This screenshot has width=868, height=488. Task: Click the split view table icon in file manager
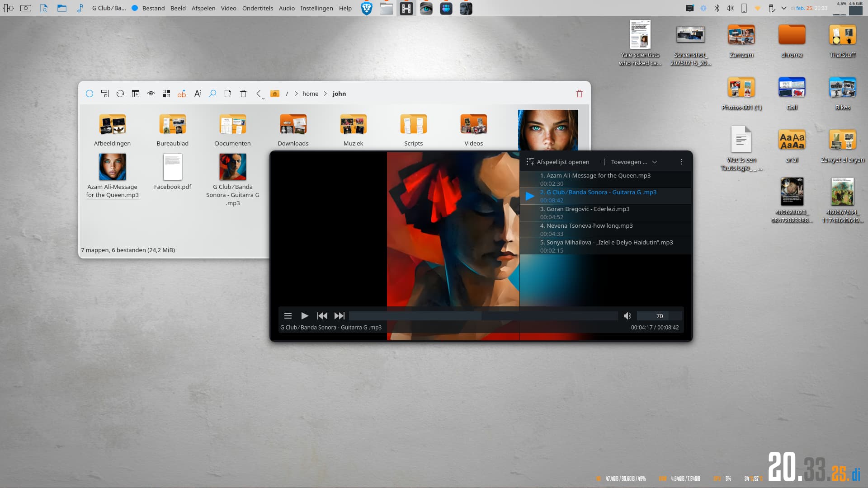click(136, 94)
